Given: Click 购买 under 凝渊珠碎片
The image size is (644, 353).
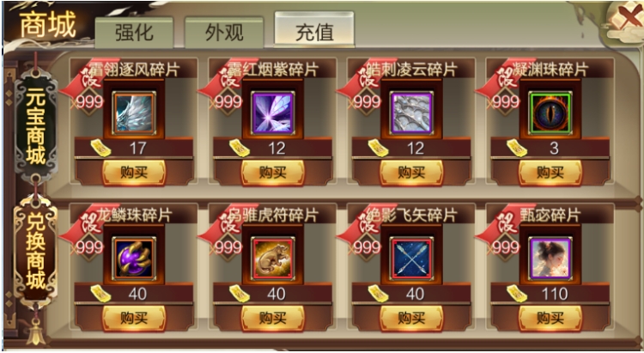Looking at the screenshot, I should tap(550, 173).
